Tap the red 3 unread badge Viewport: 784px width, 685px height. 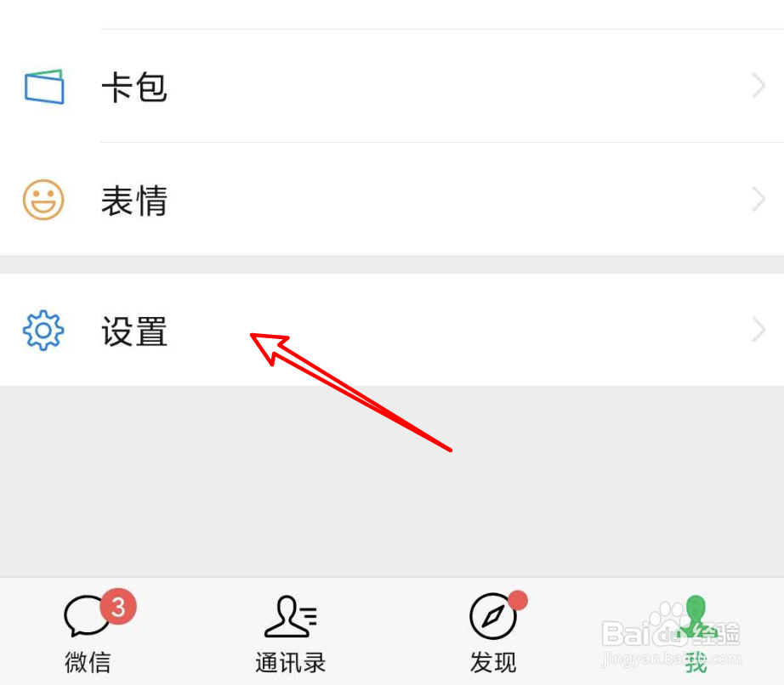coord(118,607)
